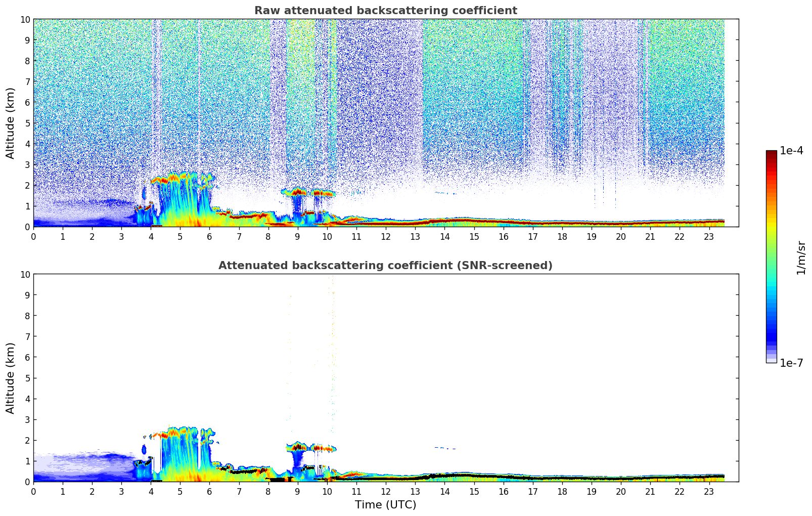Image resolution: width=812 pixels, height=516 pixels.
Task: Click the '10' altitude tick on the top plot
Action: click(25, 19)
